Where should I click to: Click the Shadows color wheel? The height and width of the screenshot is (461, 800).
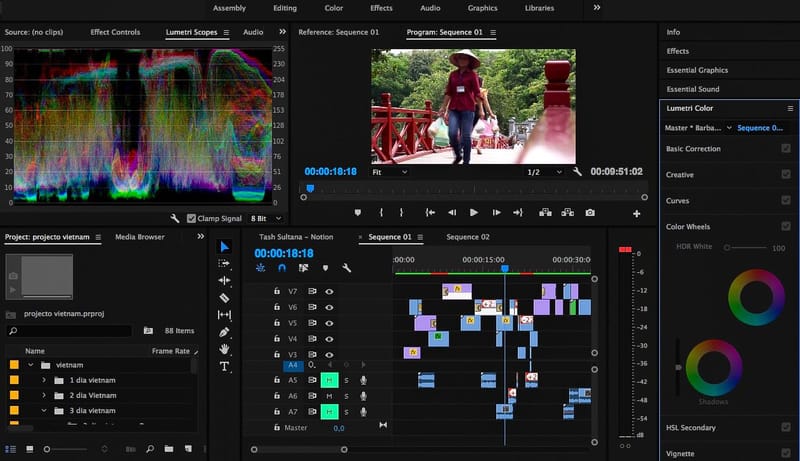point(714,368)
